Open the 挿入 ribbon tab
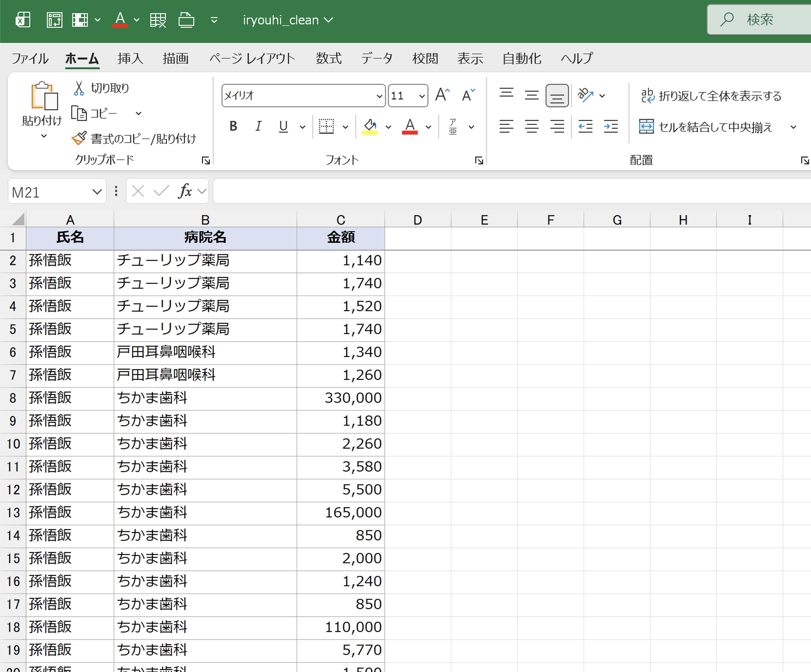 [x=130, y=59]
